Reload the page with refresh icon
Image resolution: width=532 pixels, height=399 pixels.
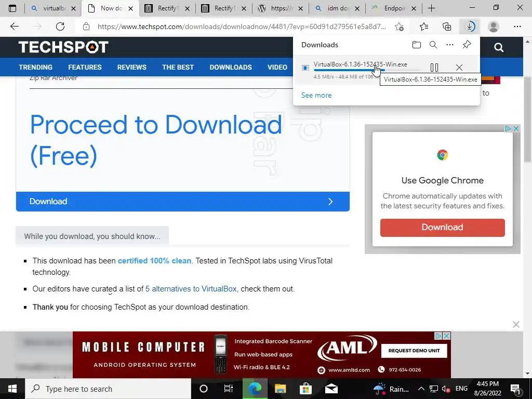60,26
